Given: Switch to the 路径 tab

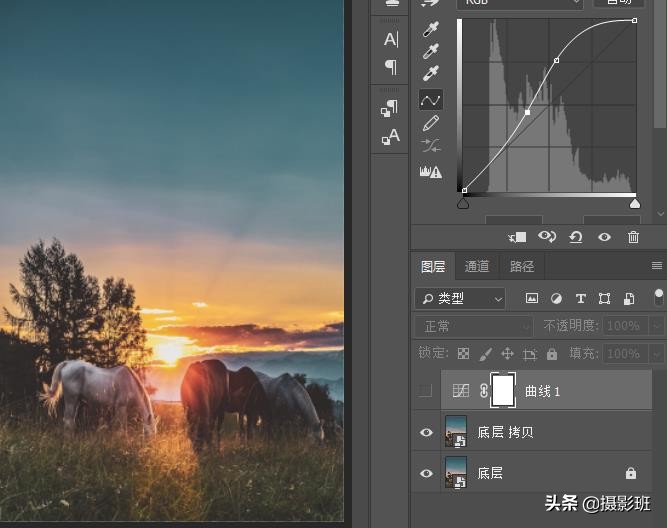Looking at the screenshot, I should (522, 266).
